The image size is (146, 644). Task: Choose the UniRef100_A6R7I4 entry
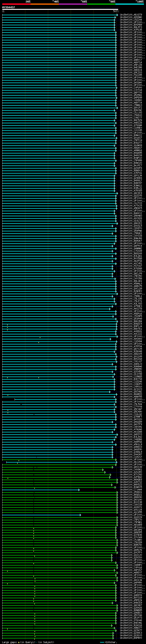pyautogui.click(x=131, y=103)
